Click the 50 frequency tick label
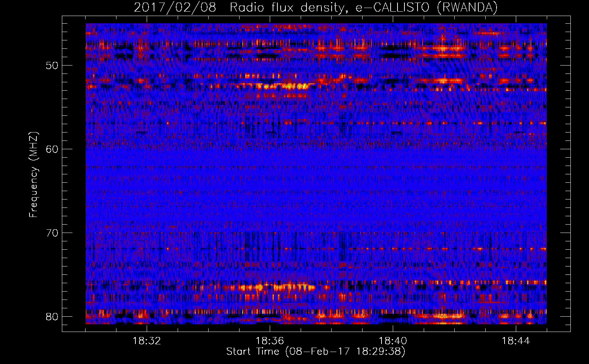Screen dimensions: 589x364 click(52, 66)
